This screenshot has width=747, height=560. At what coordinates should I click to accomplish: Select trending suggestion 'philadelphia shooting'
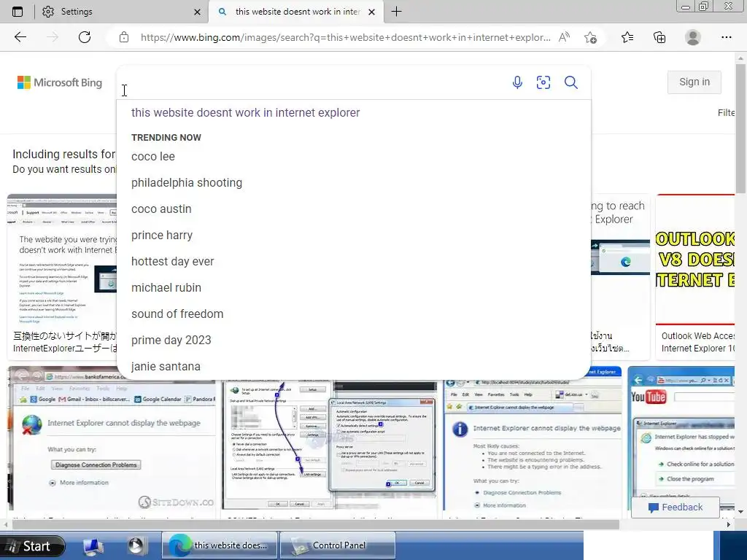[x=187, y=183]
